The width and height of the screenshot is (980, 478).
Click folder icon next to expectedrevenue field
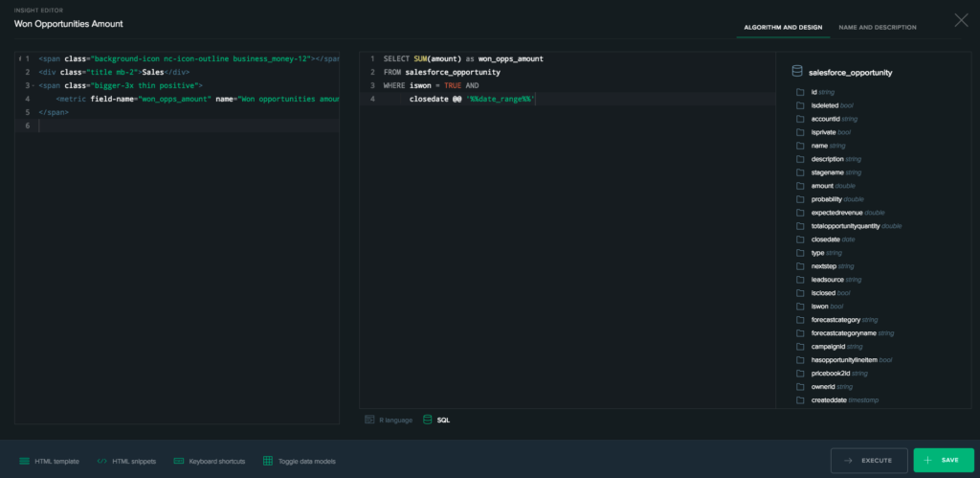click(x=800, y=213)
